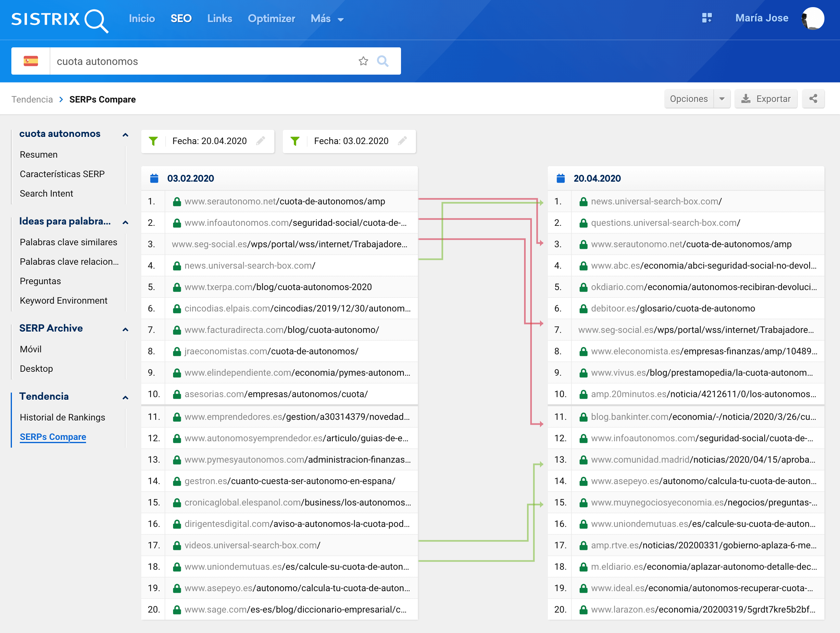Click the Exportar button
The height and width of the screenshot is (633, 840).
click(x=766, y=99)
